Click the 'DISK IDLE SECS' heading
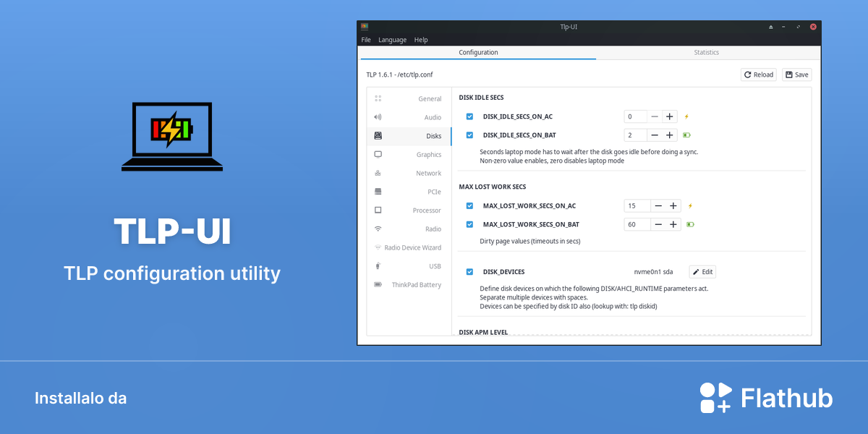 pos(481,97)
